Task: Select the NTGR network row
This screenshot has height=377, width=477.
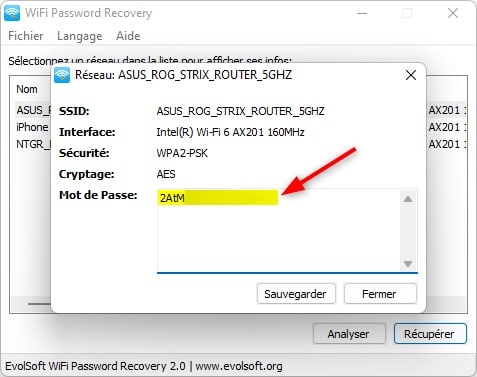Action: 32,144
